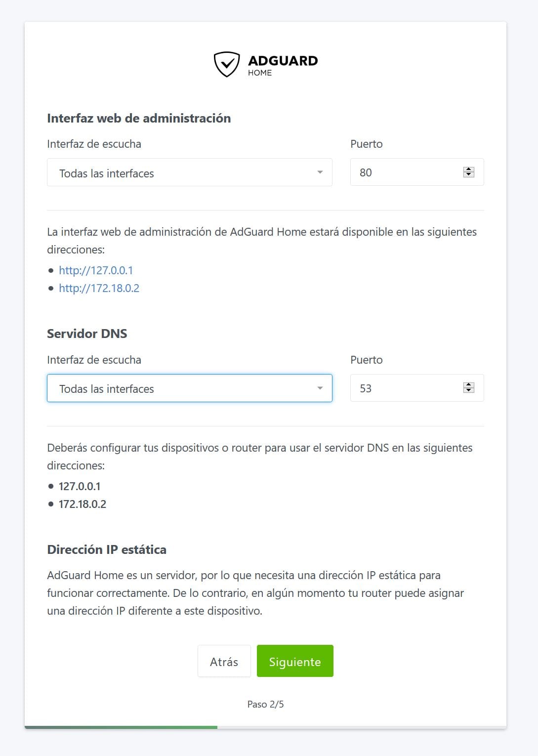
Task: Increase the admin web port 80 value
Action: coord(469,169)
